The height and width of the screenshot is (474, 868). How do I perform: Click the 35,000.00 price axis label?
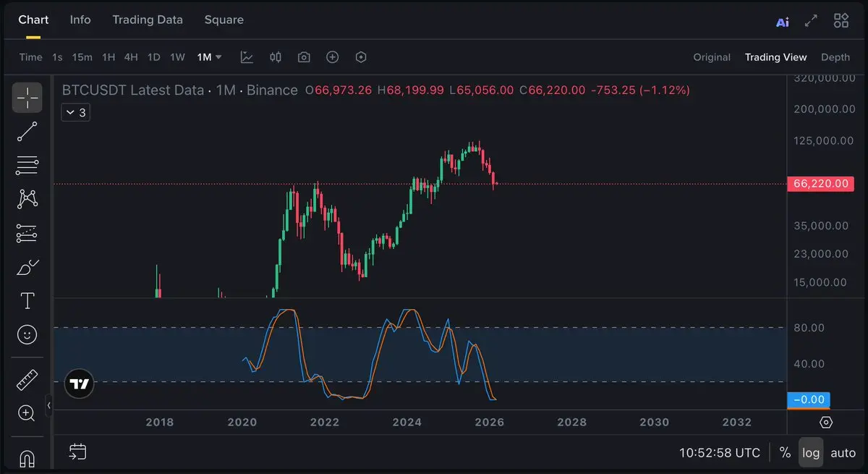[821, 226]
